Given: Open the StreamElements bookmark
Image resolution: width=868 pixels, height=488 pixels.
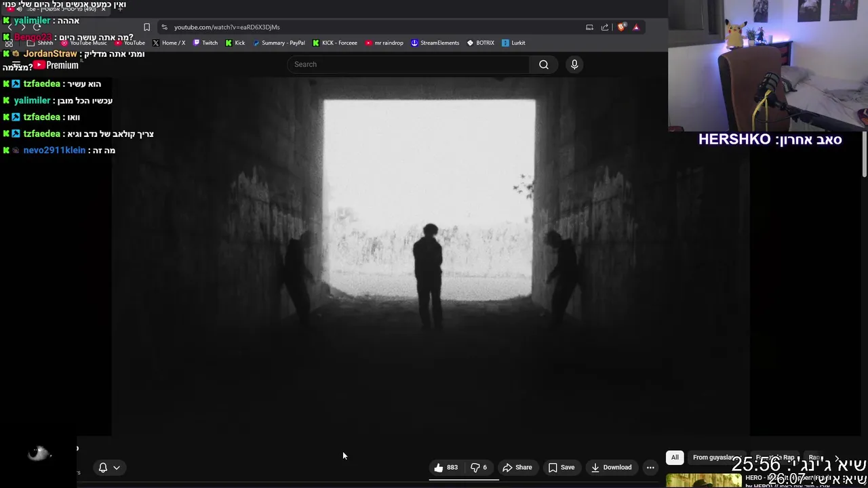Looking at the screenshot, I should click(435, 43).
